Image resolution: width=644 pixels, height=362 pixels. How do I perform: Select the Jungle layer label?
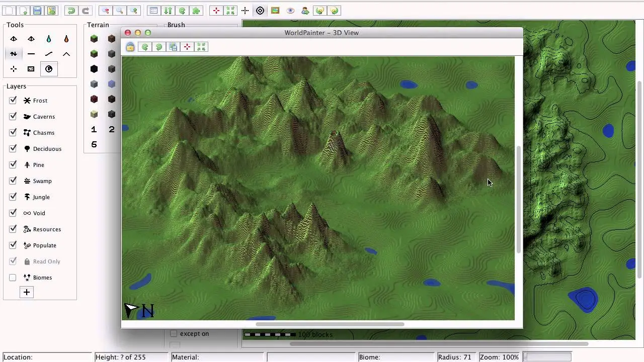click(41, 197)
